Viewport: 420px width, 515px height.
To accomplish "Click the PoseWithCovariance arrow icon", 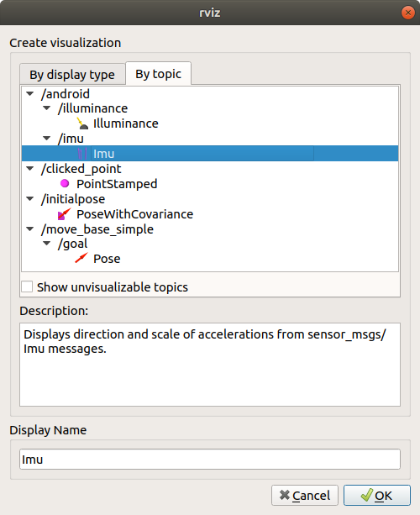I will point(65,214).
